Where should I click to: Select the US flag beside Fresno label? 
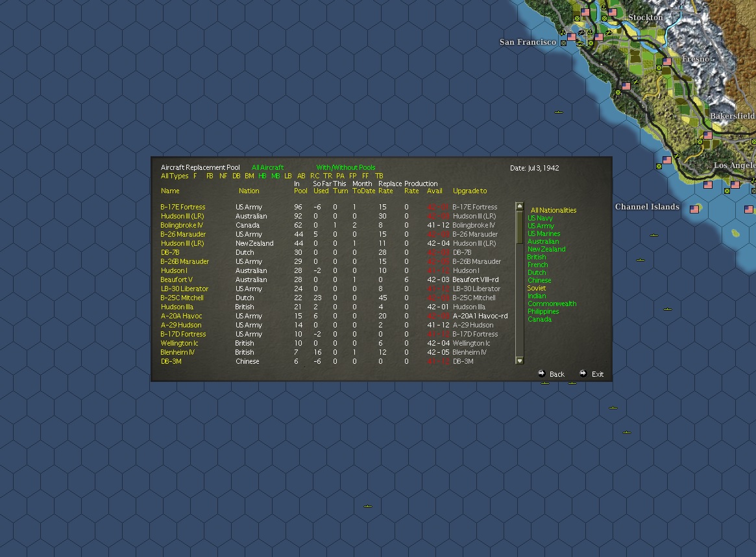coord(667,62)
